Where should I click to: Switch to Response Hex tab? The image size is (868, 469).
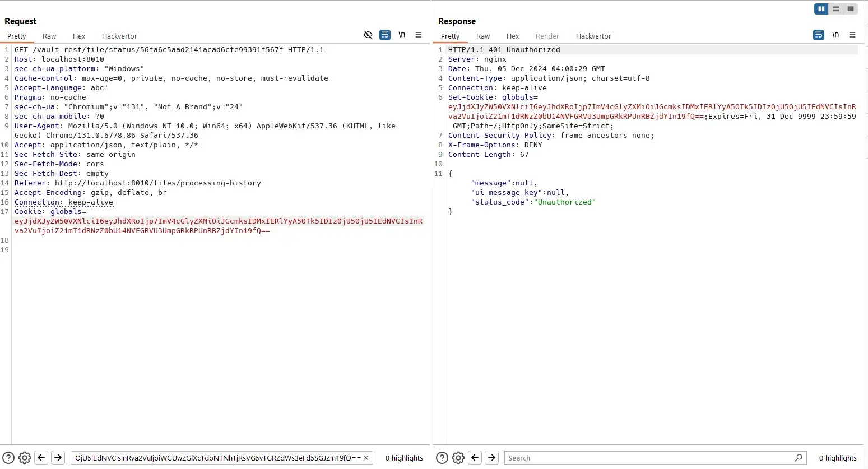click(513, 36)
